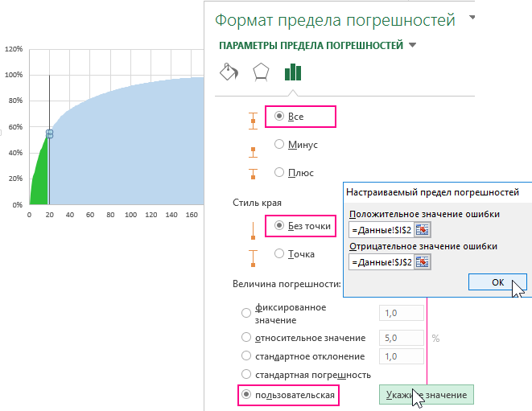This screenshot has height=411, width=532.
Task: Select "стандартная погрешность" error amount
Action: point(246,374)
